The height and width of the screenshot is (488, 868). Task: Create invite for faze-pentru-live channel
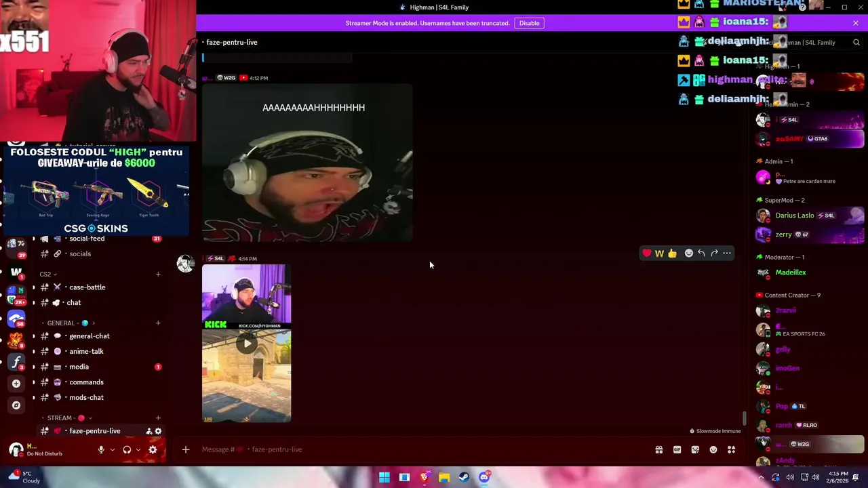149,431
